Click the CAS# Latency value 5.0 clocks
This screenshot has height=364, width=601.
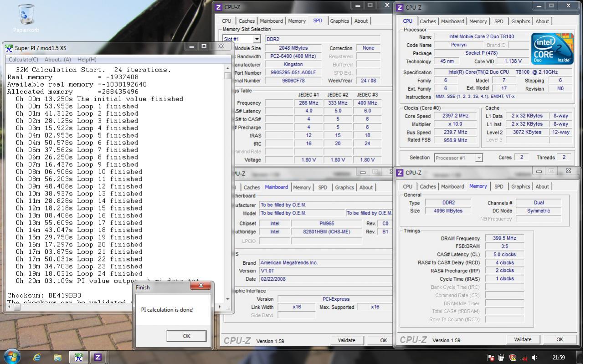point(504,255)
